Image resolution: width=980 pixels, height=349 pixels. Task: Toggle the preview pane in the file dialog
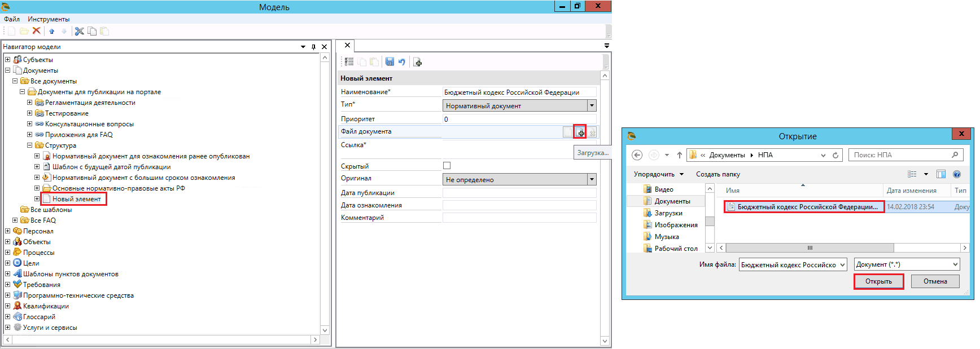tap(941, 174)
